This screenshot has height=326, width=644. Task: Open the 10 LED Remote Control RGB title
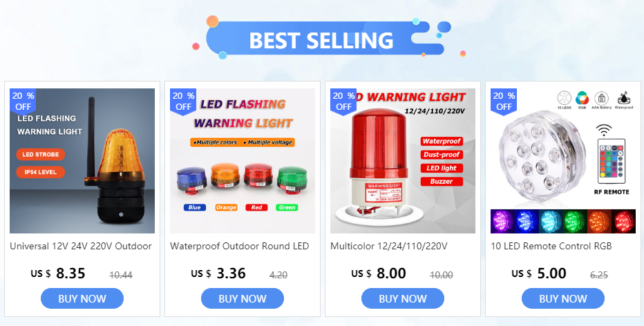coord(551,247)
